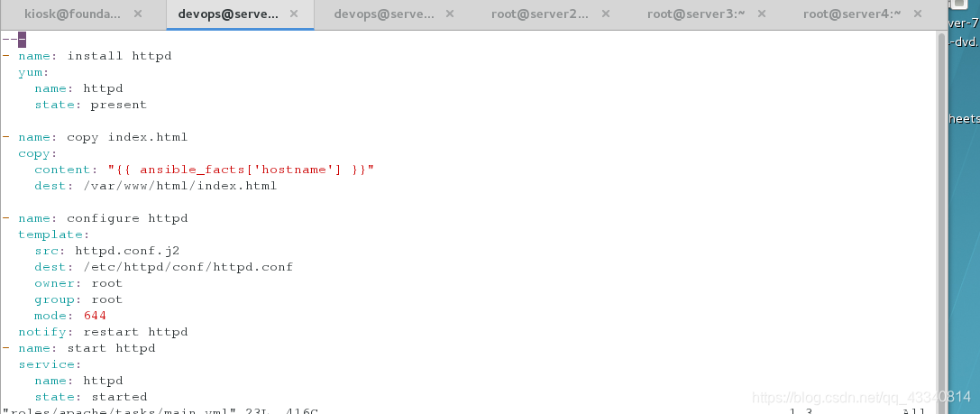Click the 'group: root' line
This screenshot has height=414, width=980.
click(x=78, y=299)
